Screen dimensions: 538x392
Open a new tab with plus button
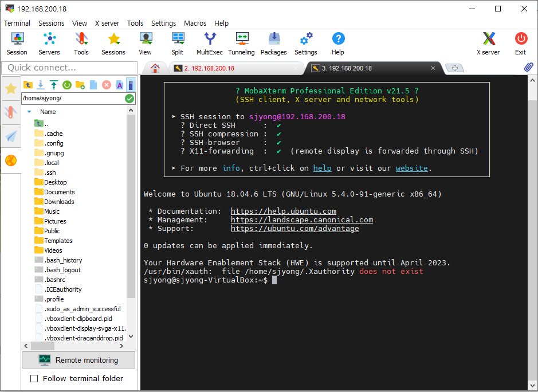454,68
